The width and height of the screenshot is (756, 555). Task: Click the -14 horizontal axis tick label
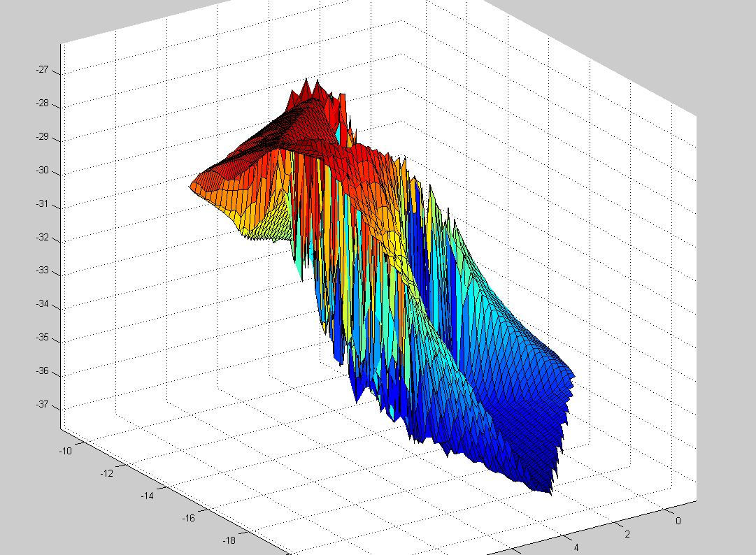tap(147, 496)
